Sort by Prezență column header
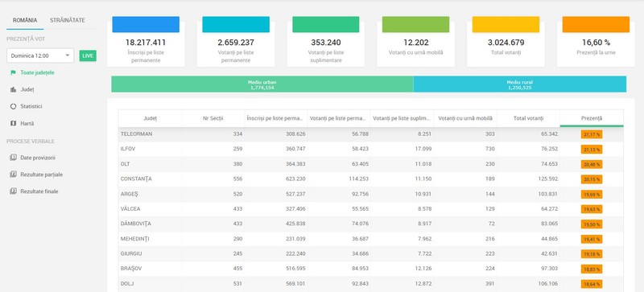This screenshot has width=644, height=292. tap(592, 118)
